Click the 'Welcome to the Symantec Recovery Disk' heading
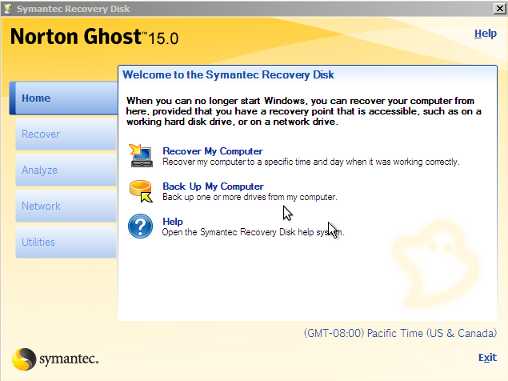Screen dimensions: 508x381 [228, 75]
